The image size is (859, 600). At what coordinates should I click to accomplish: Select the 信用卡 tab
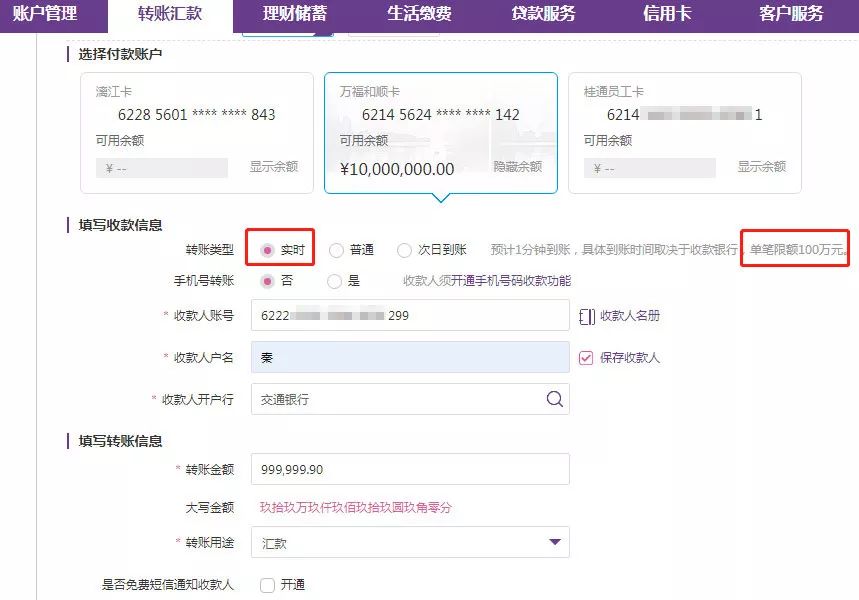667,13
